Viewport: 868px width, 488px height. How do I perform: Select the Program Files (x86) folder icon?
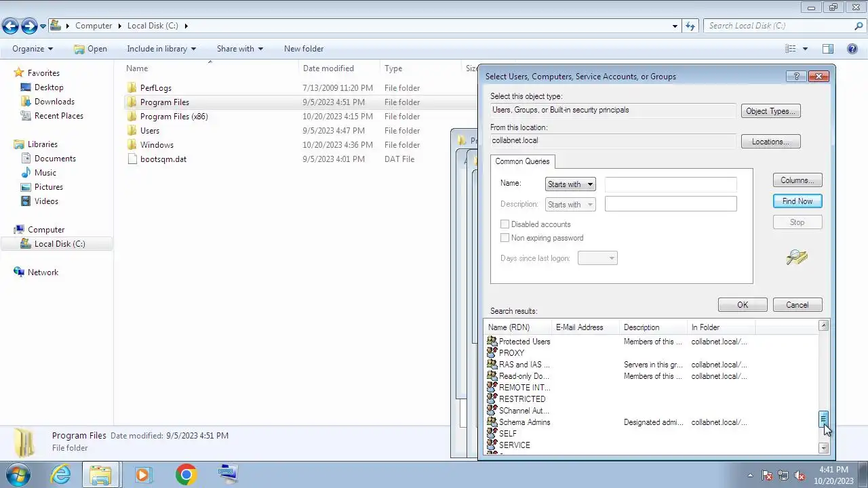click(x=132, y=117)
